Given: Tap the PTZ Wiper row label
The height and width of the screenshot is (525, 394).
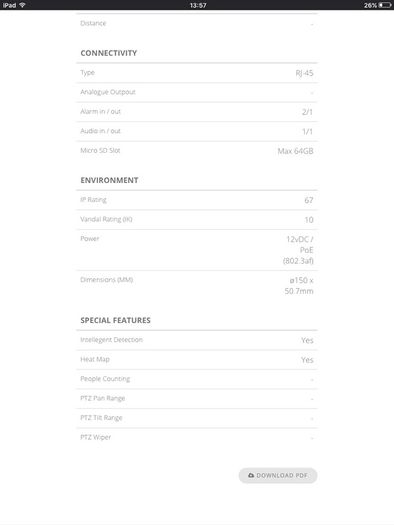Looking at the screenshot, I should pyautogui.click(x=95, y=437).
